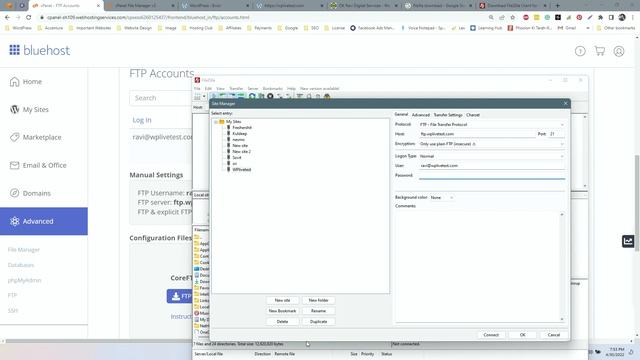Click the New Bookmark button

point(282,311)
